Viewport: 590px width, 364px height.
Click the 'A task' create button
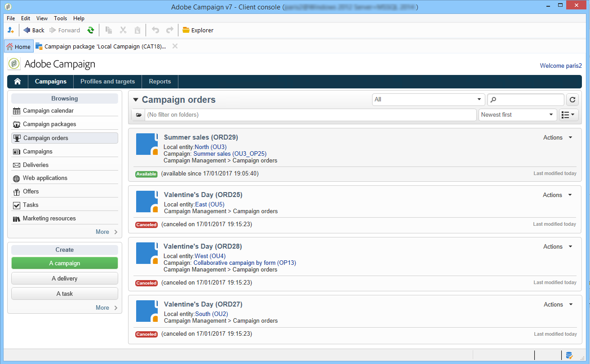click(x=65, y=294)
